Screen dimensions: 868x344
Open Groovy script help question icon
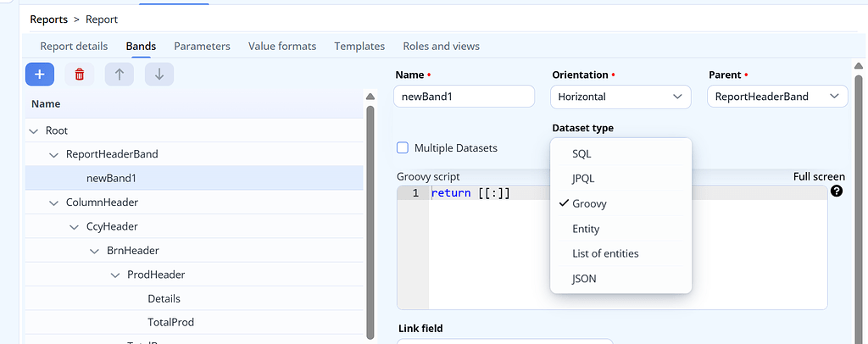point(837,191)
